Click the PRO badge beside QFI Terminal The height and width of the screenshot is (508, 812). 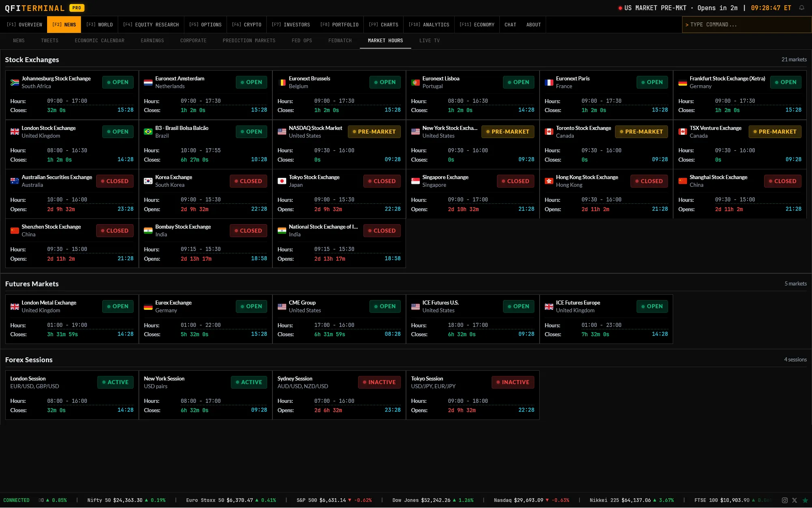click(x=77, y=8)
